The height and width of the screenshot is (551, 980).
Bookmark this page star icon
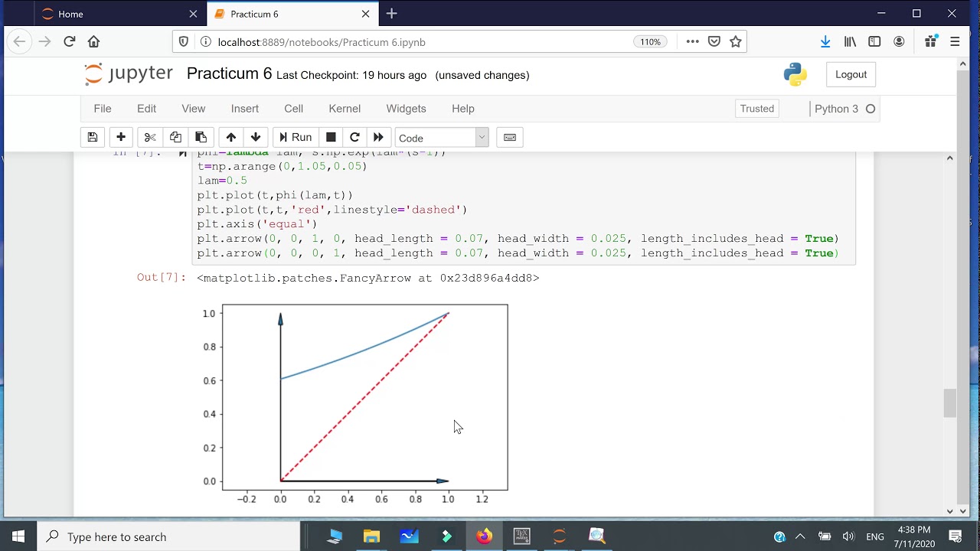tap(736, 42)
